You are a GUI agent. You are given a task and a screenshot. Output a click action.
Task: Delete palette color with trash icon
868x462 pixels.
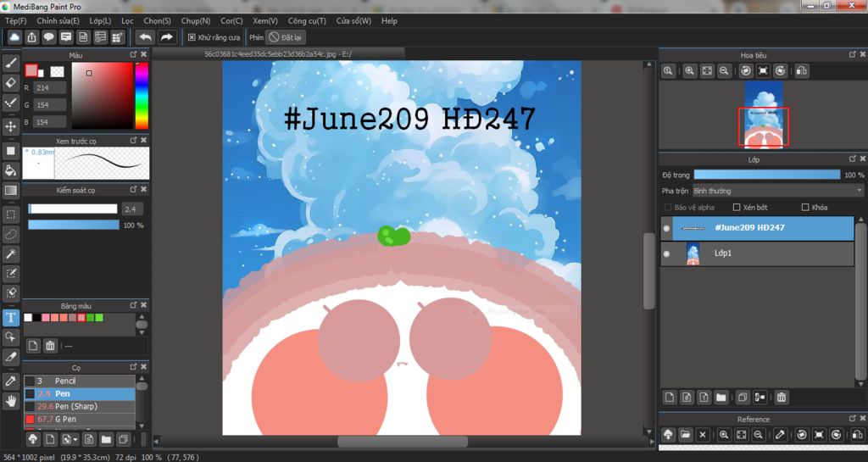click(x=50, y=346)
